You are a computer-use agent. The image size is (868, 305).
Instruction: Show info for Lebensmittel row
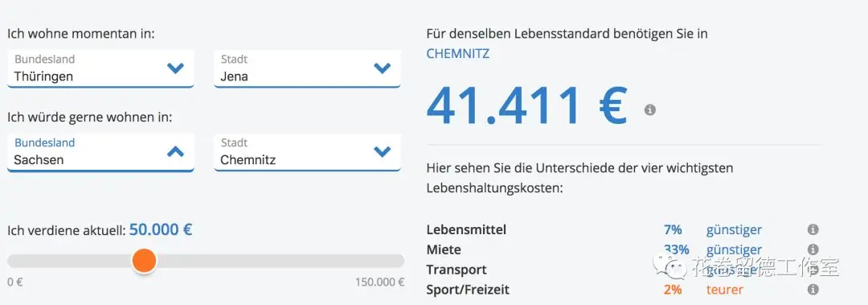tap(813, 229)
